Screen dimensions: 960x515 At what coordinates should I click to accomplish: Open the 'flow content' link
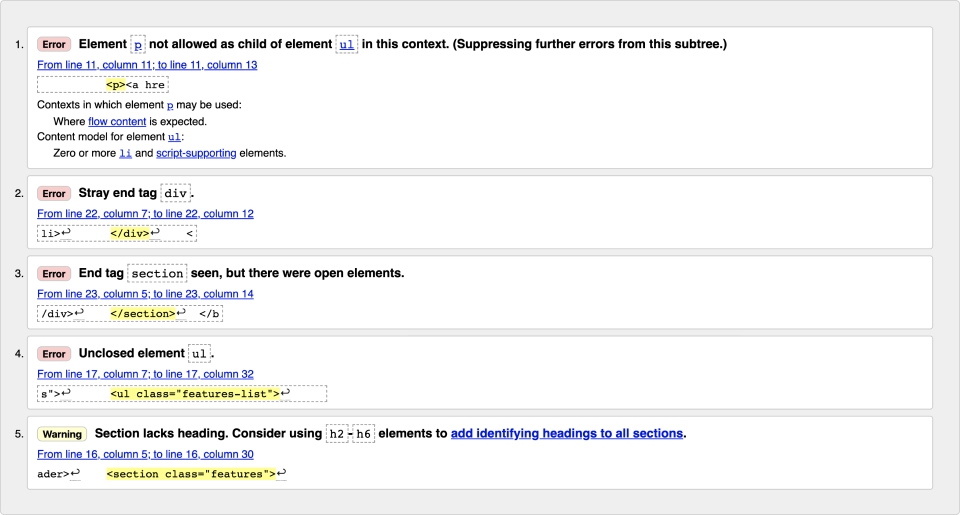117,121
